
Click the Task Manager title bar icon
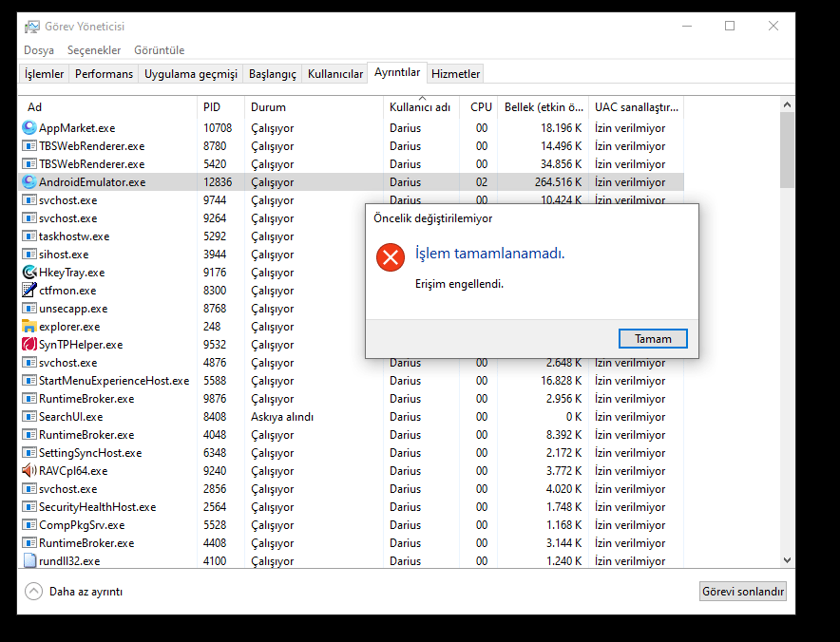tap(32, 27)
